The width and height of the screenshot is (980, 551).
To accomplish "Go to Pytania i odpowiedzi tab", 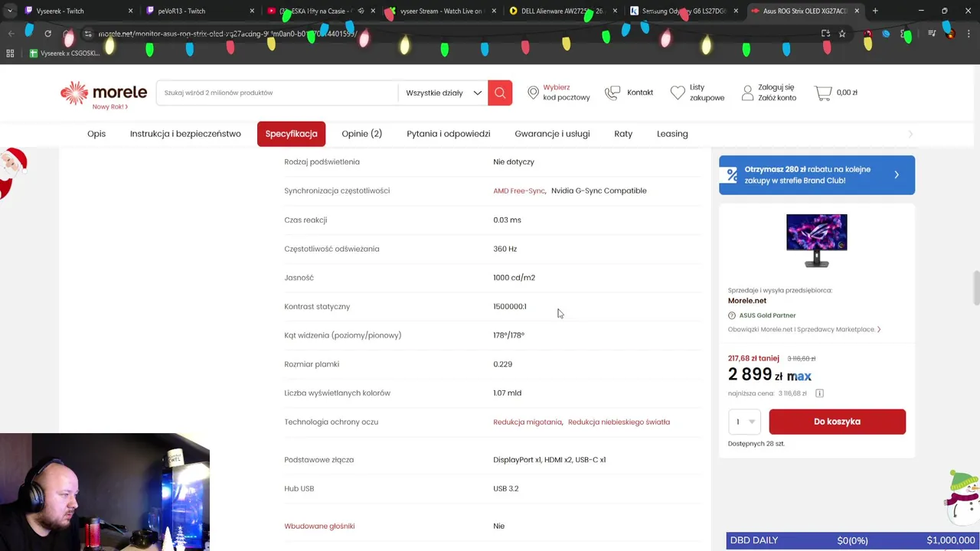I will (x=449, y=134).
